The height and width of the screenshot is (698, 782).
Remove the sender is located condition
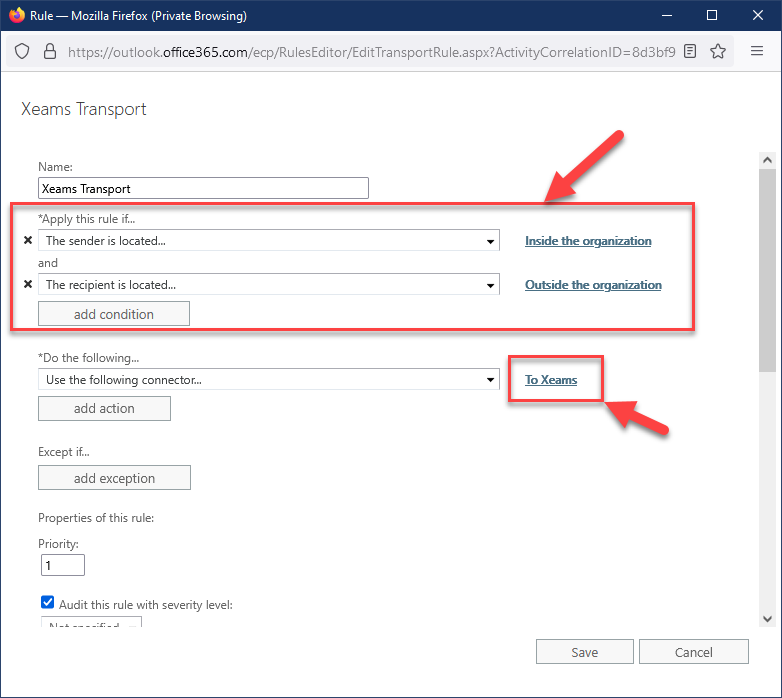point(28,240)
